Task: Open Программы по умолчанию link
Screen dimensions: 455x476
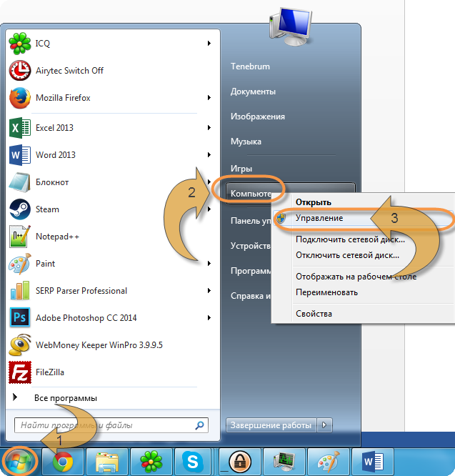Action: (x=250, y=271)
